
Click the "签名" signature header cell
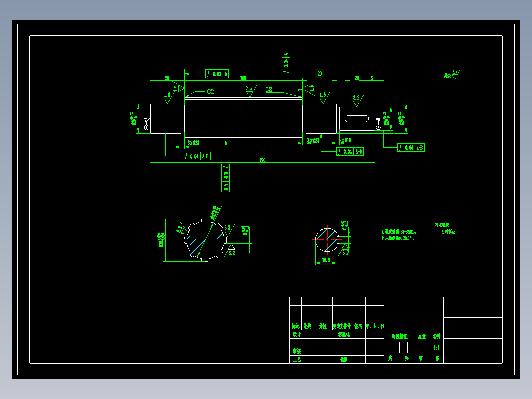click(358, 326)
